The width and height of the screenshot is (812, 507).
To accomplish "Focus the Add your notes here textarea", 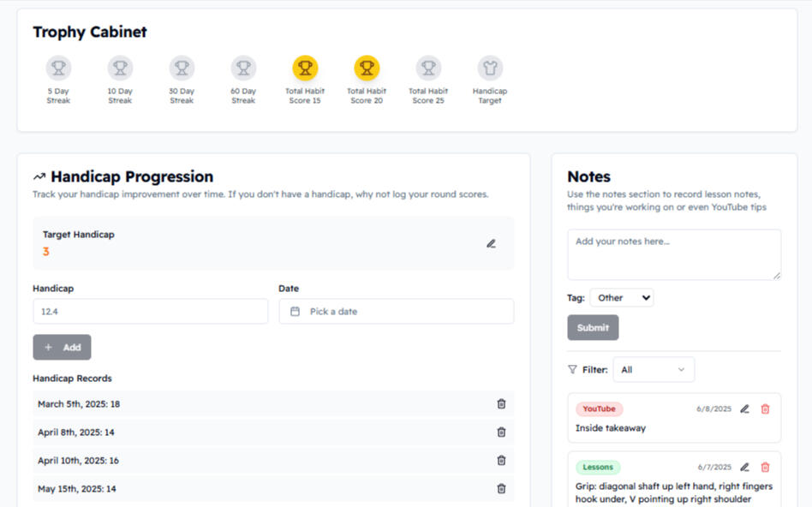I will pos(673,254).
